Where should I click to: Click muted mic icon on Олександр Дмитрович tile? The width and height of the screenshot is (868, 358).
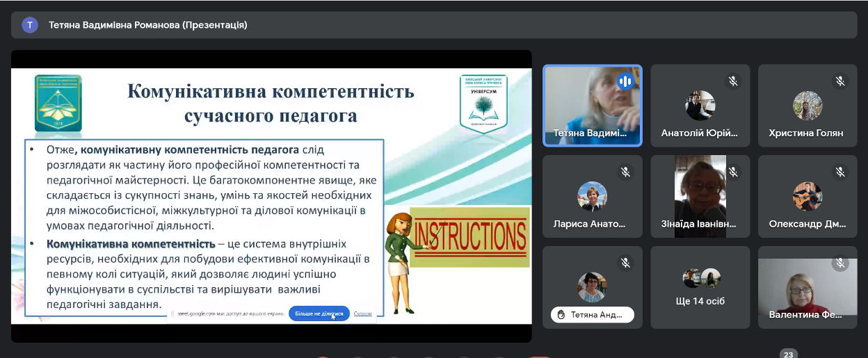click(840, 172)
